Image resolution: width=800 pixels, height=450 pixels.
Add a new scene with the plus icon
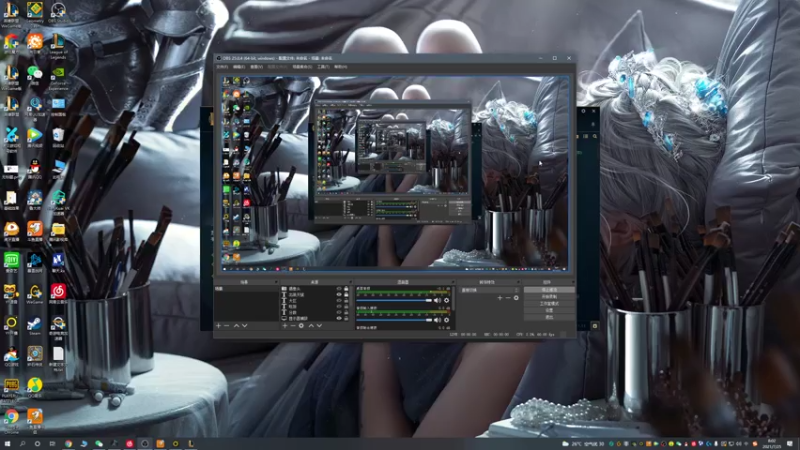click(x=218, y=326)
